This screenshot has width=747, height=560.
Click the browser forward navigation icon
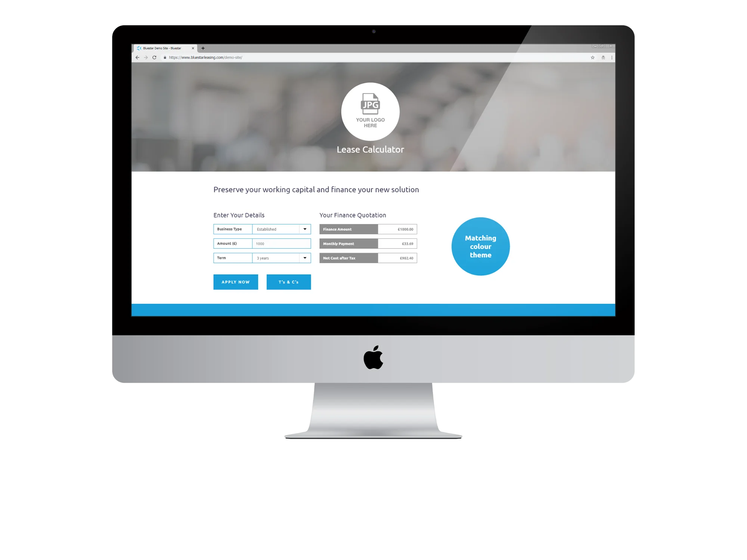coord(145,57)
